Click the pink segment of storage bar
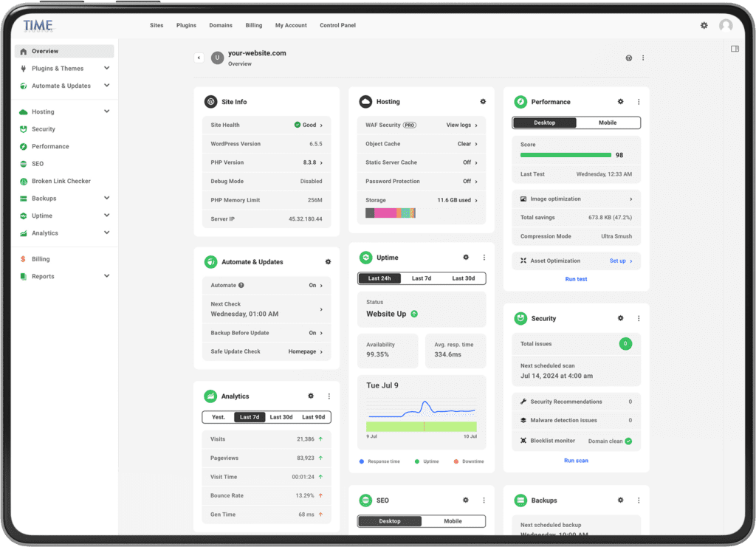The image size is (756, 547). click(385, 213)
